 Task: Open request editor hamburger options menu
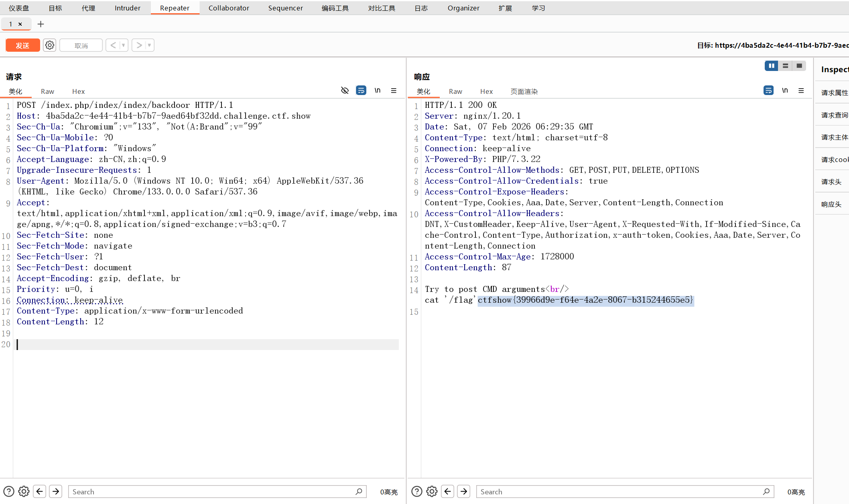(394, 91)
